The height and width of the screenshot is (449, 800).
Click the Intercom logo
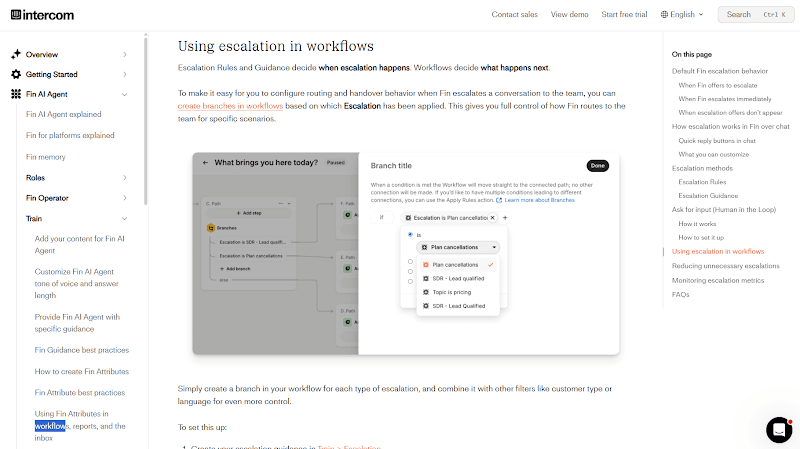coord(42,15)
